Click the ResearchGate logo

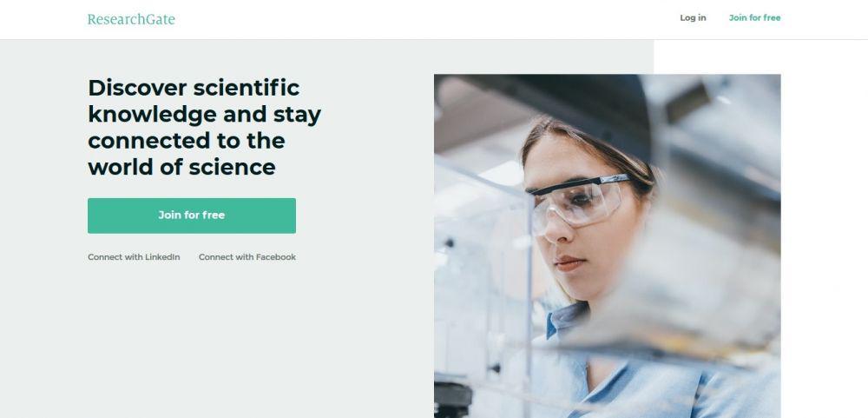tap(131, 19)
